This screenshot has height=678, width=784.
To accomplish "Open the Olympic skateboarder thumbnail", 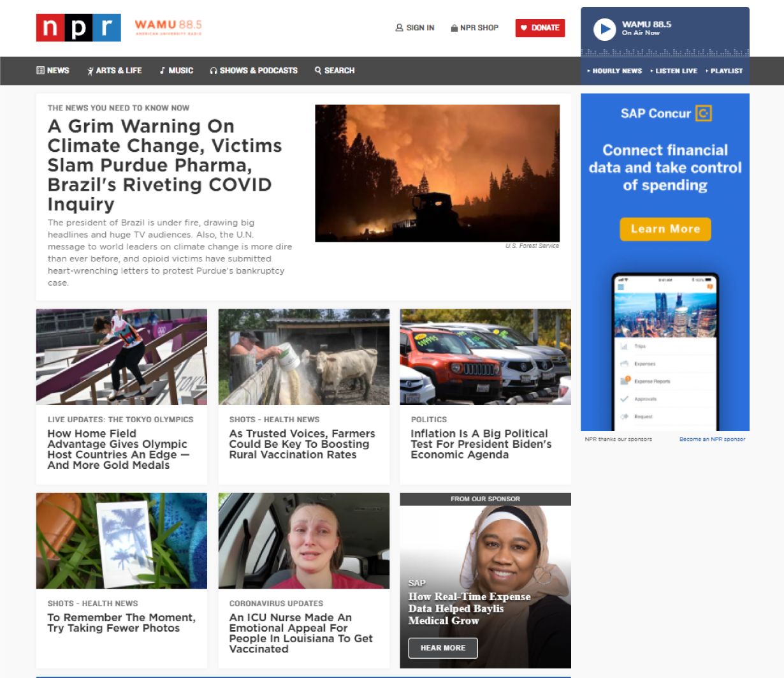I will coord(122,357).
